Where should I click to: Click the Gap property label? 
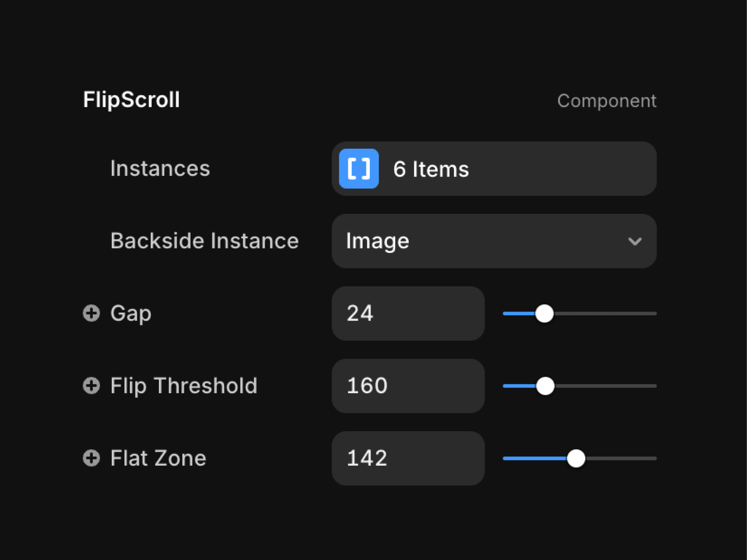pos(131,313)
